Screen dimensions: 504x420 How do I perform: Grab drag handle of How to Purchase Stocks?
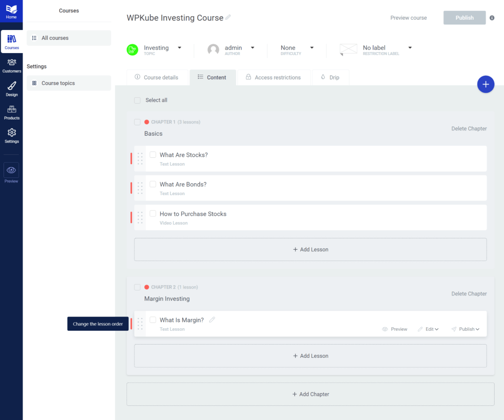point(140,218)
